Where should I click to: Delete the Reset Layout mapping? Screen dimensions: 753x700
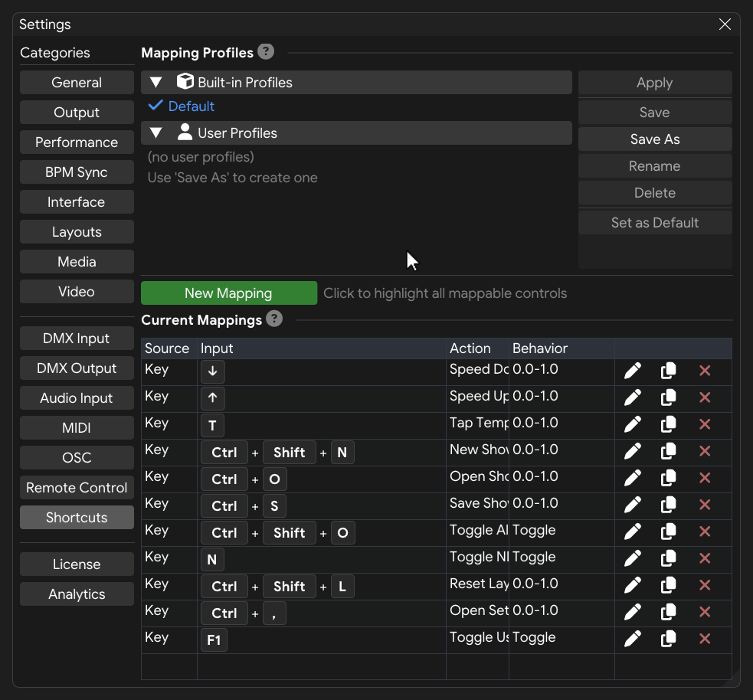coord(705,585)
